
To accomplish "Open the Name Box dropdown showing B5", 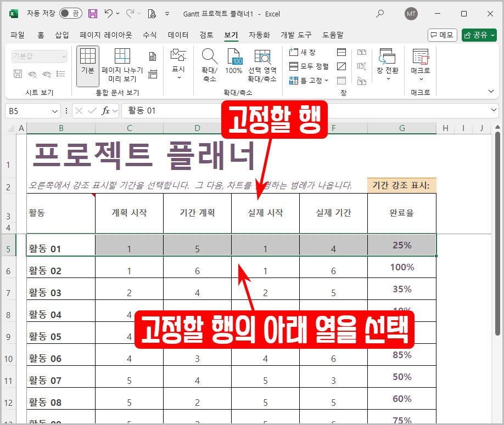I will pos(55,111).
